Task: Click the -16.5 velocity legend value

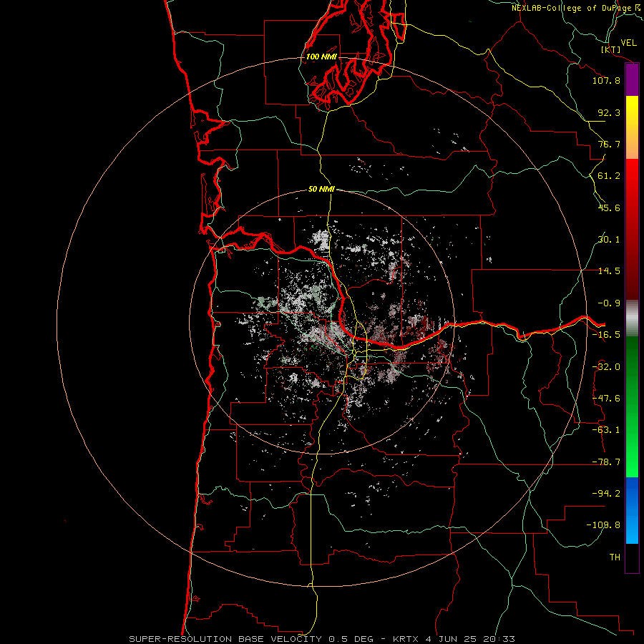Action: pyautogui.click(x=606, y=335)
